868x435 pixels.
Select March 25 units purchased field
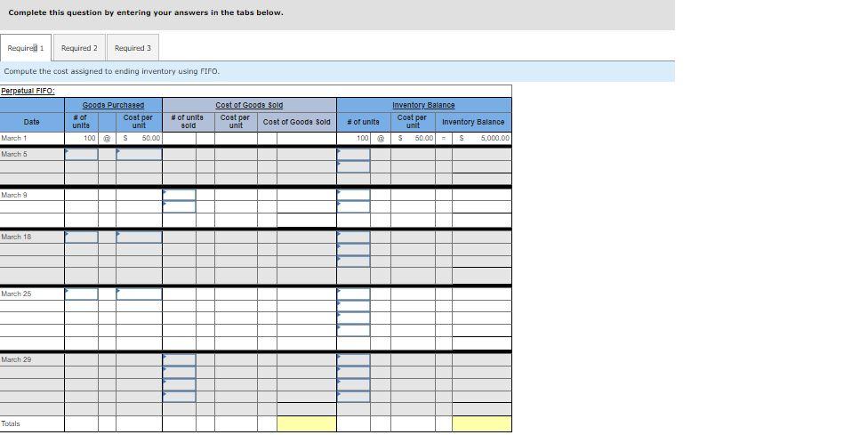coord(82,294)
